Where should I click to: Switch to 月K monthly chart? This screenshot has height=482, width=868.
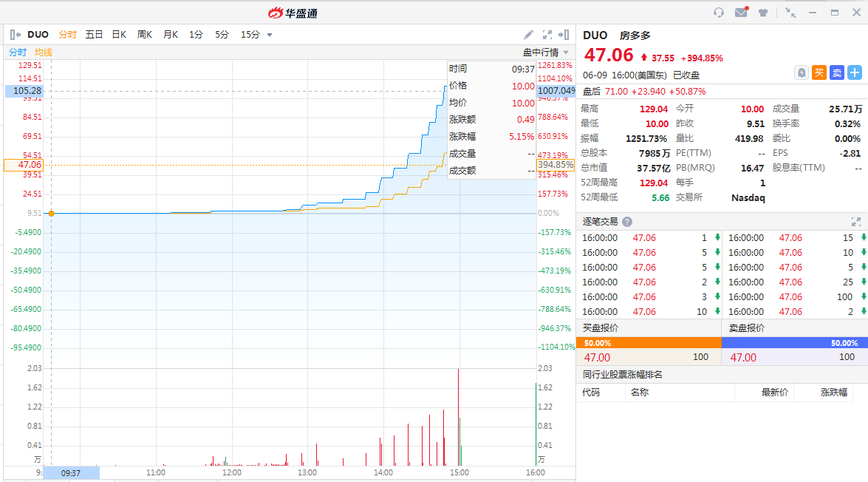click(171, 34)
